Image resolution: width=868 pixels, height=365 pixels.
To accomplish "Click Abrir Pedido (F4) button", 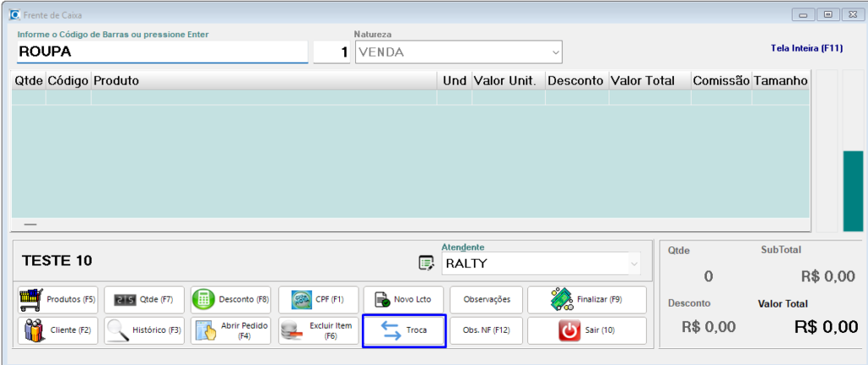I will click(231, 330).
